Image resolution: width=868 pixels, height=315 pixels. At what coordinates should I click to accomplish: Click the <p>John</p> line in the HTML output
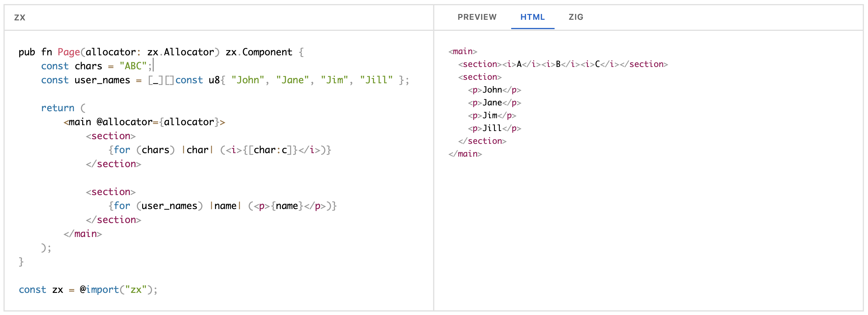pos(494,90)
